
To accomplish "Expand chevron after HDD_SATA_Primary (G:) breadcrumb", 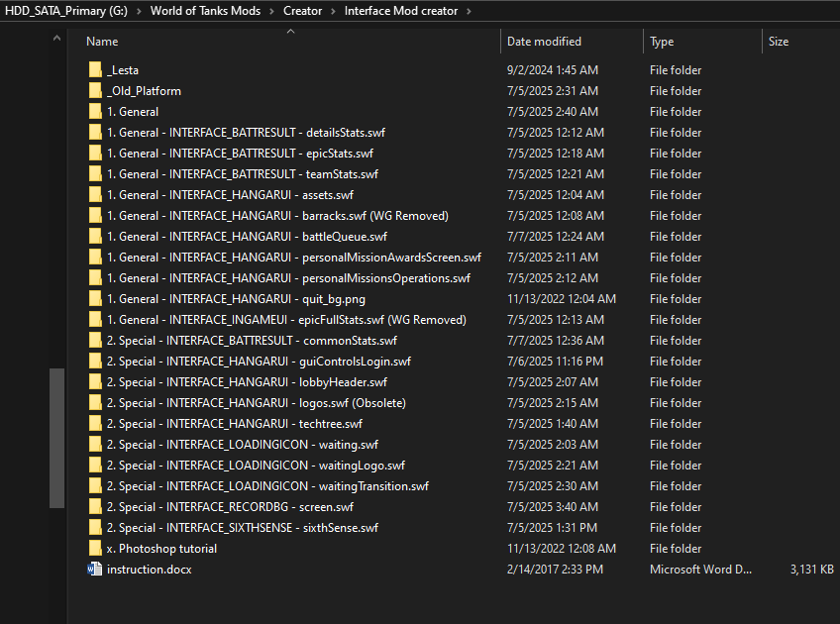I will (x=139, y=11).
